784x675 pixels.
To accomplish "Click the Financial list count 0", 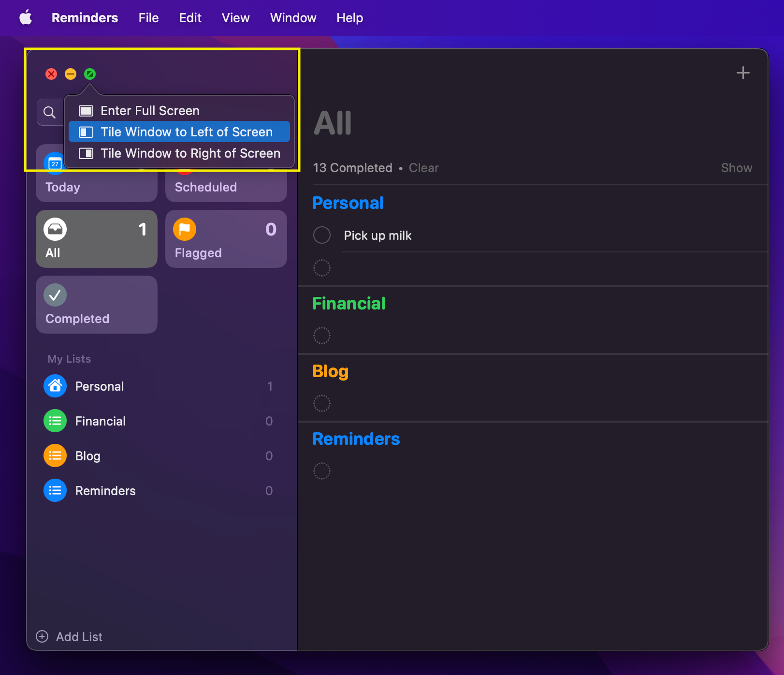I will pos(269,421).
